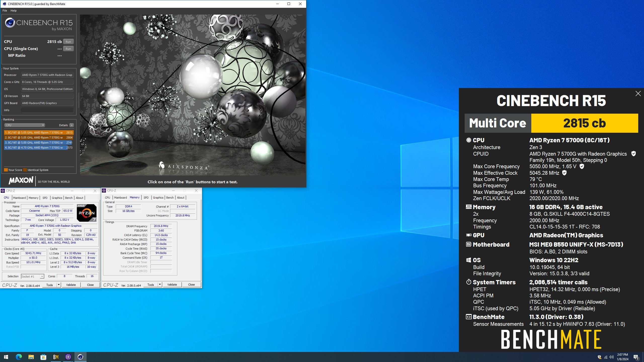Open the Details arrow in Ranking
The width and height of the screenshot is (644, 362).
point(72,125)
